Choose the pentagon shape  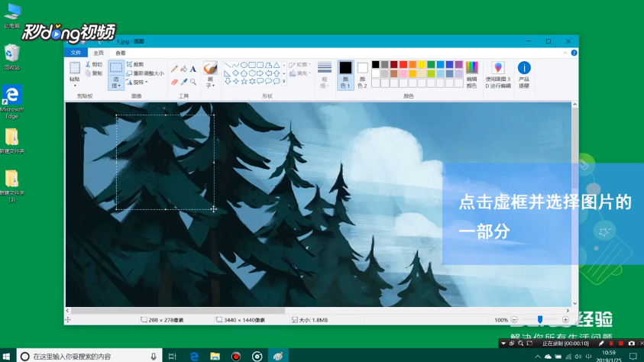[244, 73]
